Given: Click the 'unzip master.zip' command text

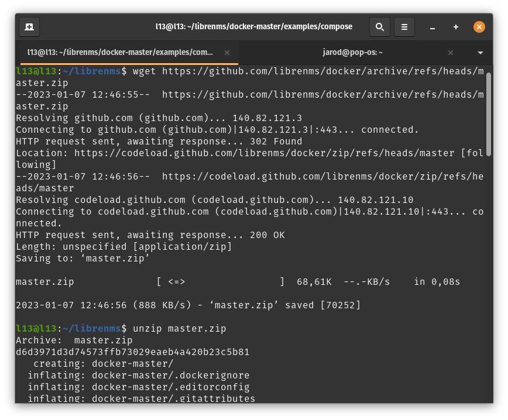Looking at the screenshot, I should [x=180, y=328].
